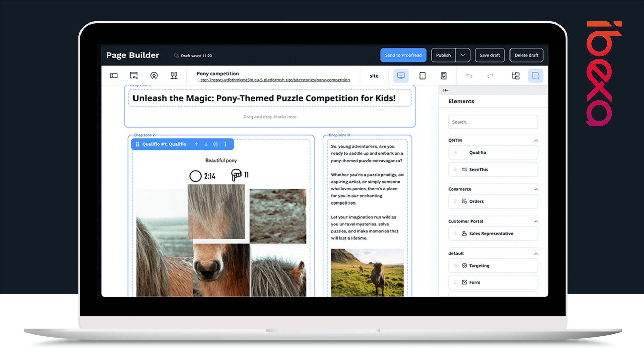Click the Orders element drag handle

[x=455, y=201]
